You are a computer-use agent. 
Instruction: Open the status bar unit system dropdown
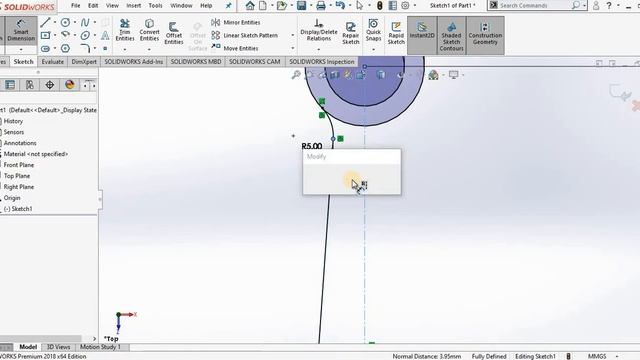(x=617, y=356)
